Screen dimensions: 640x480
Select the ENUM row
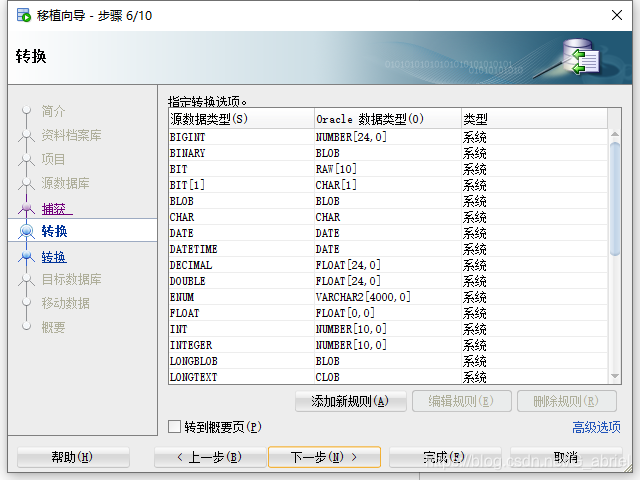point(388,297)
